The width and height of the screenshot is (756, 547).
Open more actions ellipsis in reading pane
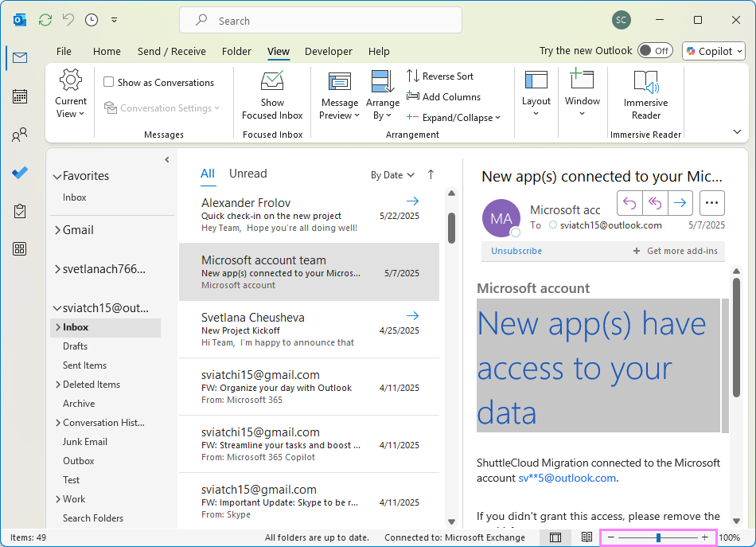click(711, 203)
